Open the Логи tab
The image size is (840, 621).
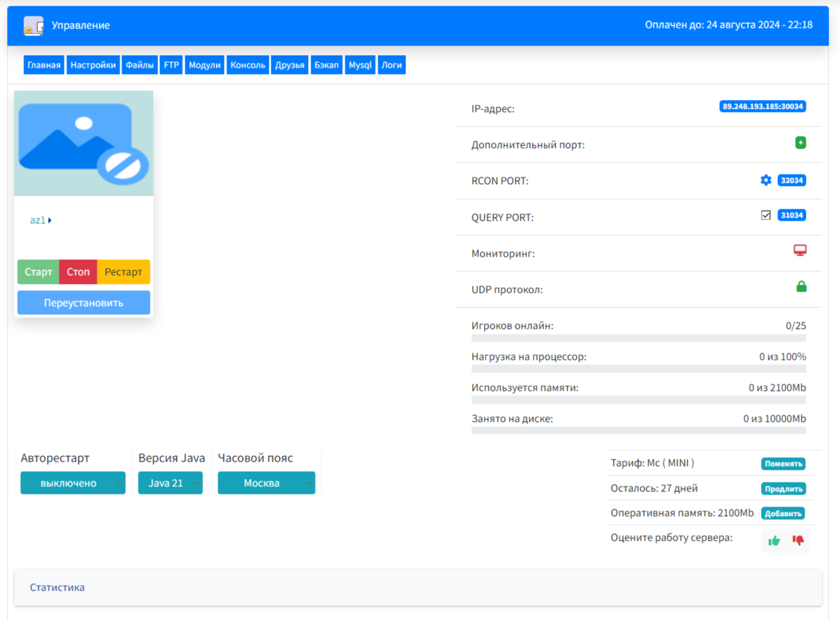click(392, 65)
